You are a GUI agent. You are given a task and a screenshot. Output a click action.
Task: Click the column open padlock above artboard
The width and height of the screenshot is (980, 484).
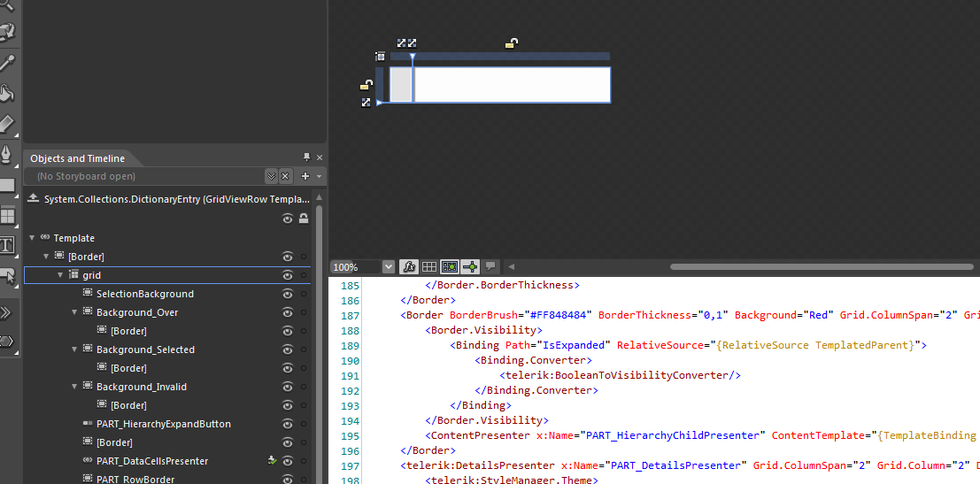coord(512,43)
